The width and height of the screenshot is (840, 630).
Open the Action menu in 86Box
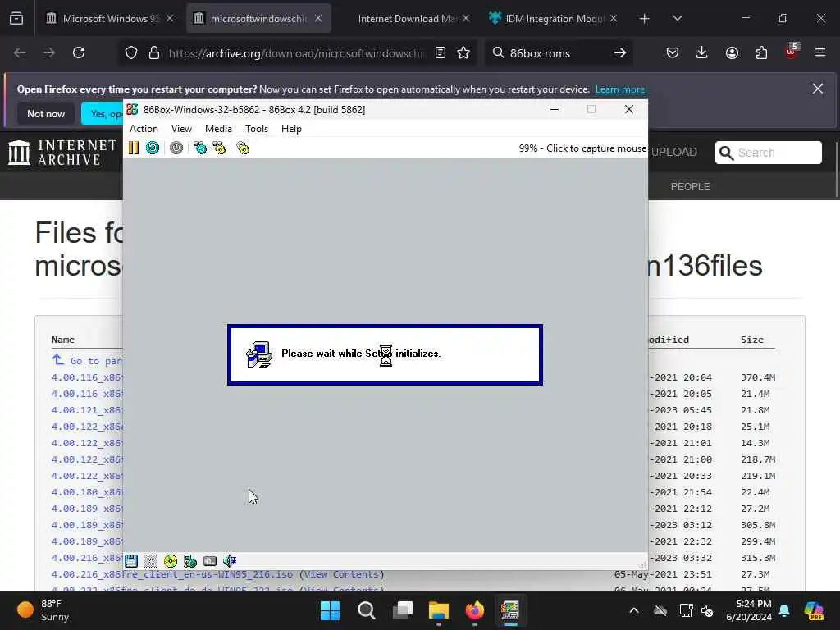point(144,129)
